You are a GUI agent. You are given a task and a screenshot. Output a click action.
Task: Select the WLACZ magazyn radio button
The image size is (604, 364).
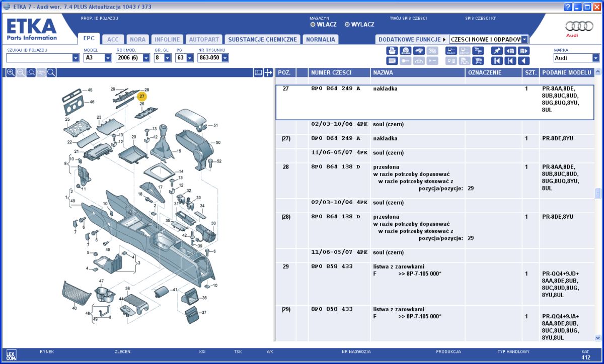(313, 24)
